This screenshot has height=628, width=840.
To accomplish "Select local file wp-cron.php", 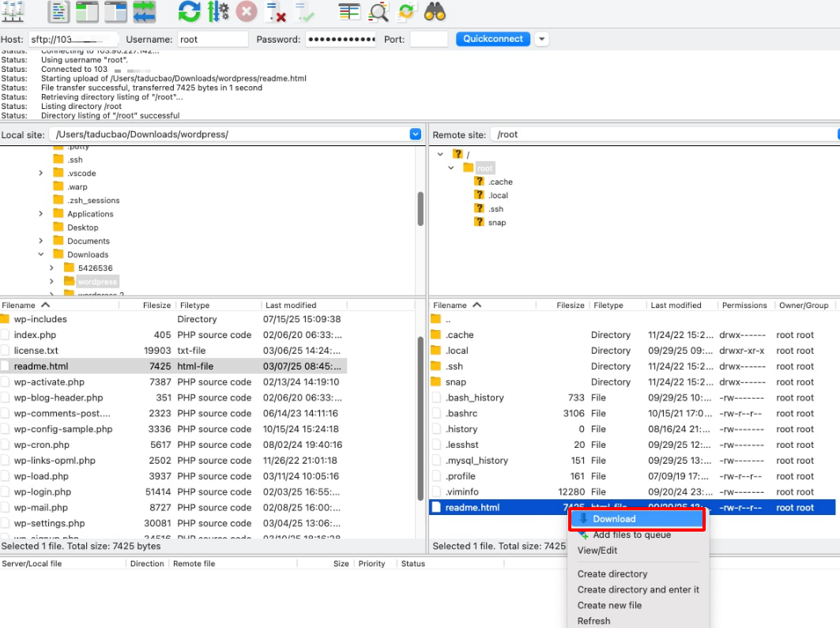I will [x=174, y=445].
